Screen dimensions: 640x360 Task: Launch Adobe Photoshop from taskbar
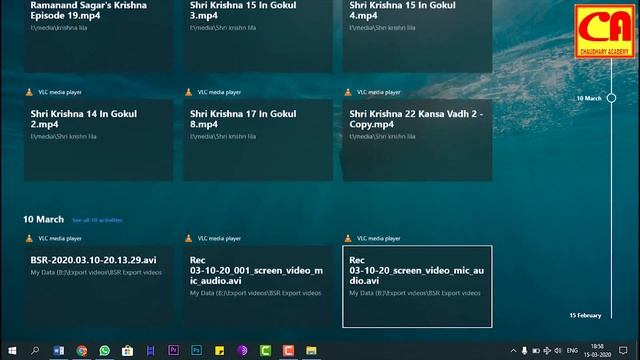(196, 350)
